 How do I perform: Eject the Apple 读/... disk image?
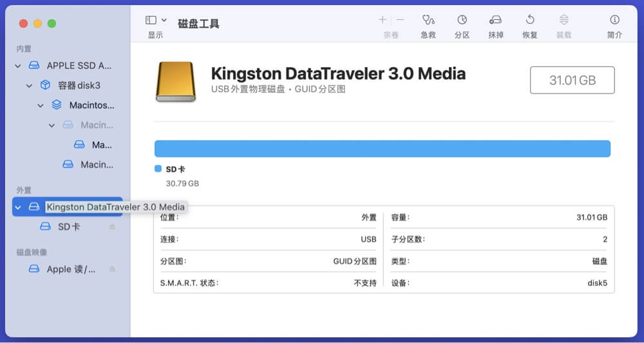112,269
